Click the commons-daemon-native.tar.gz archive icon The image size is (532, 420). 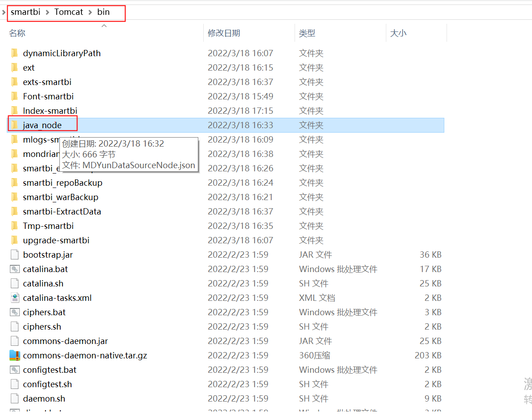14,356
